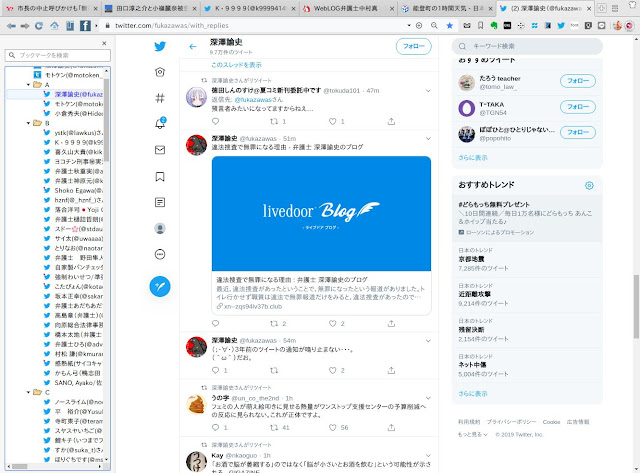640x473 pixels.
Task: Click the Evernote extension icon
Action: (x=494, y=25)
